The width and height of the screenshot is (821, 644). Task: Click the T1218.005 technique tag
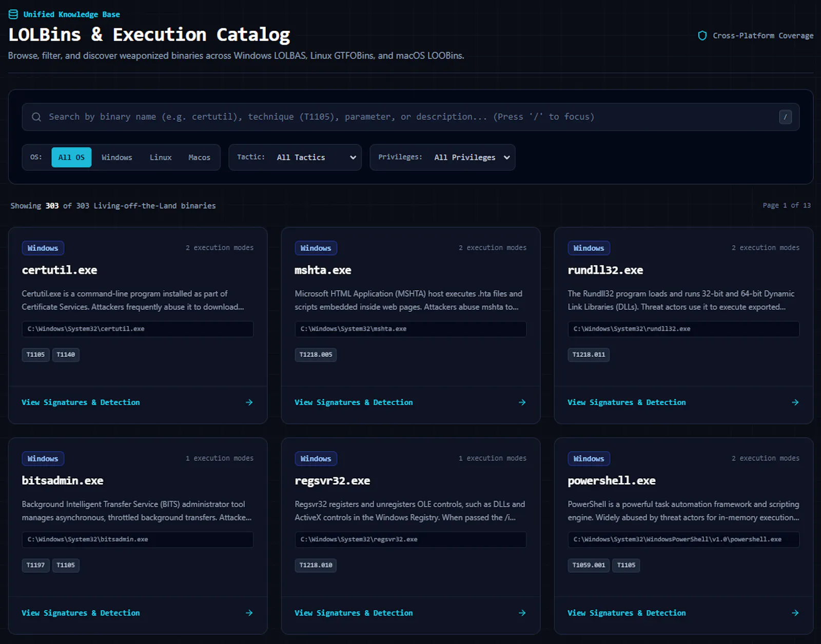pos(316,355)
